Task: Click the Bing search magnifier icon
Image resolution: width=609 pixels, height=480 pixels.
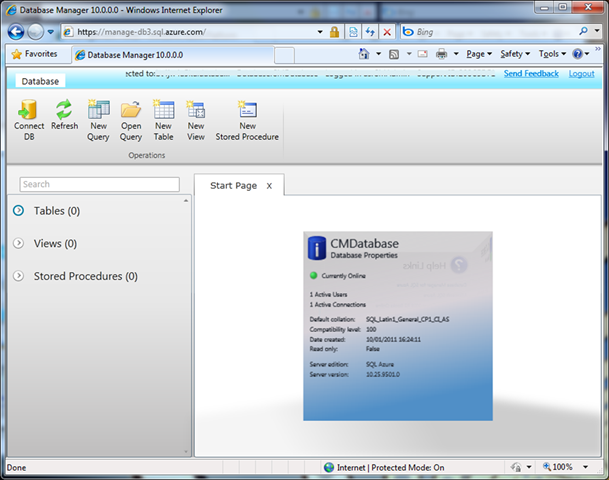Action: (583, 31)
